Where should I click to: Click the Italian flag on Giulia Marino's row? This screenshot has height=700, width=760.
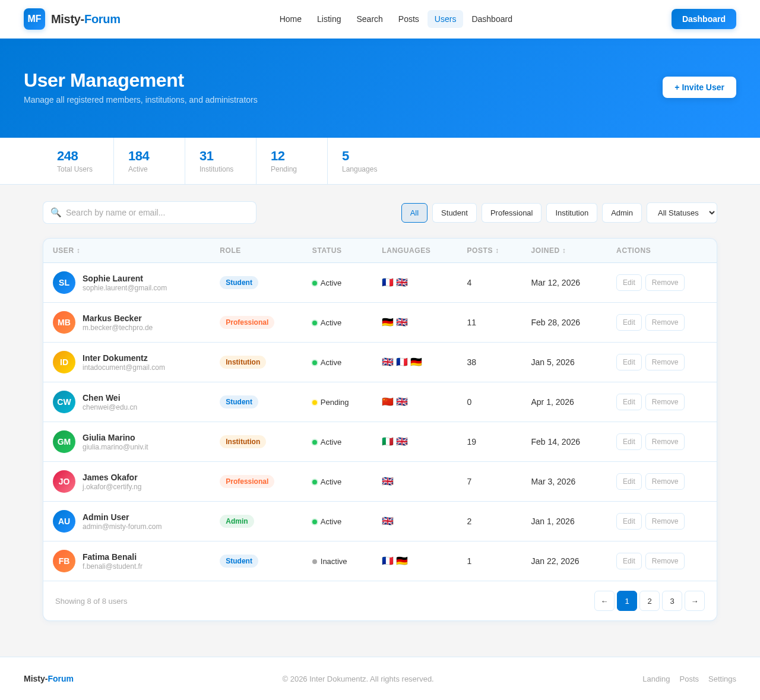click(x=387, y=442)
